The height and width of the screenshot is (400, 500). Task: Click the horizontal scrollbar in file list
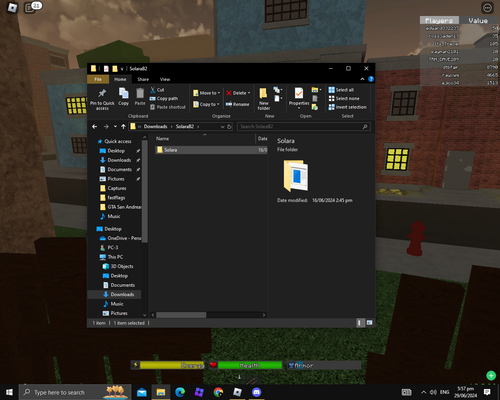point(181,315)
